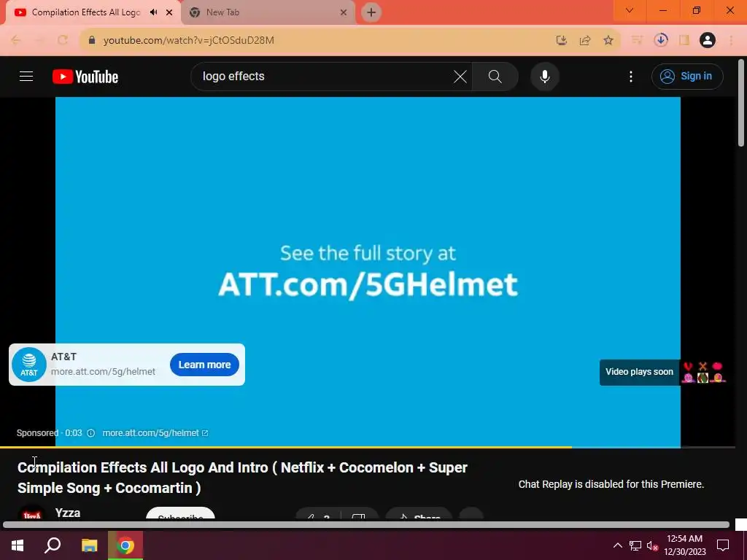Click the page vertical scrollbar

(x=741, y=103)
